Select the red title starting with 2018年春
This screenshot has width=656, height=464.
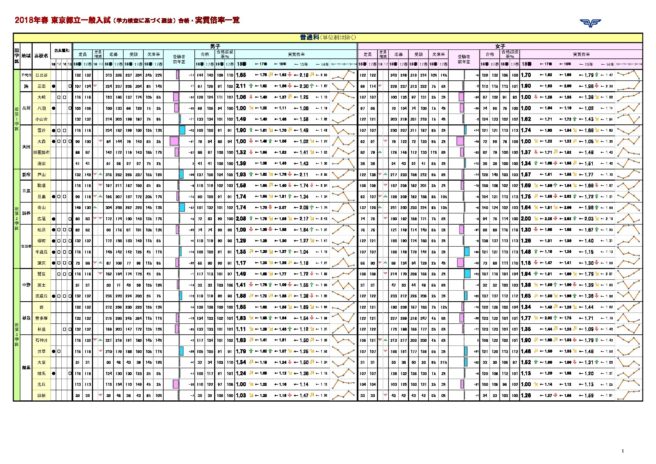pyautogui.click(x=127, y=20)
